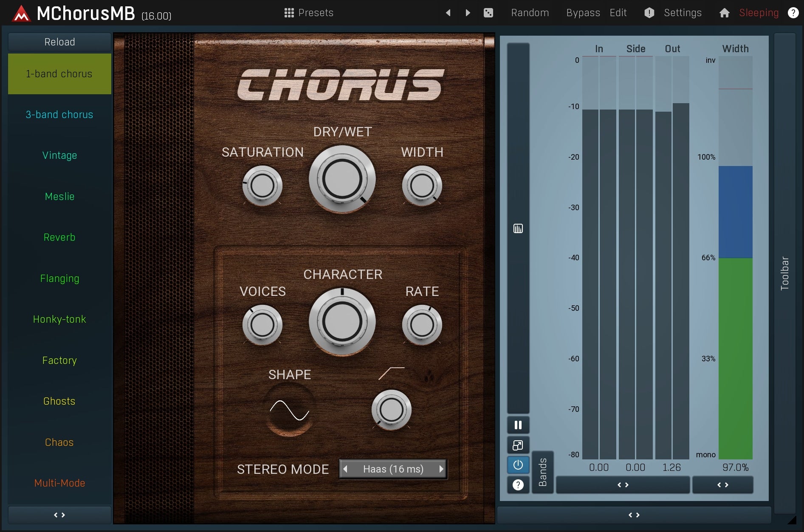This screenshot has width=804, height=532.
Task: Click the Reload button
Action: coord(59,42)
